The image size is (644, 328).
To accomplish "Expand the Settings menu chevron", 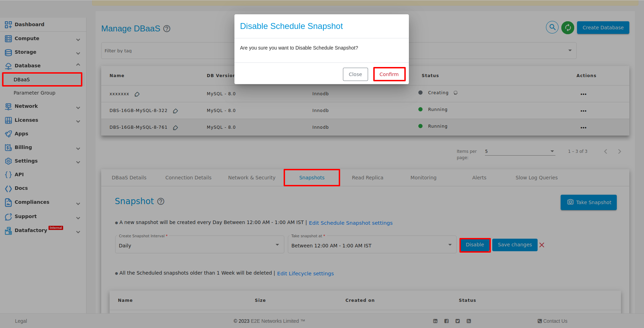I will click(78, 162).
